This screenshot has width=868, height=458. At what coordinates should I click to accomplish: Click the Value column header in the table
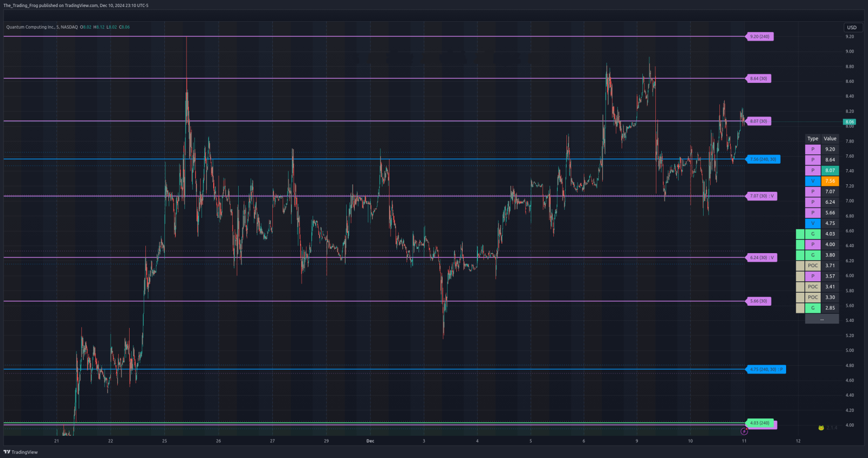[x=830, y=139]
